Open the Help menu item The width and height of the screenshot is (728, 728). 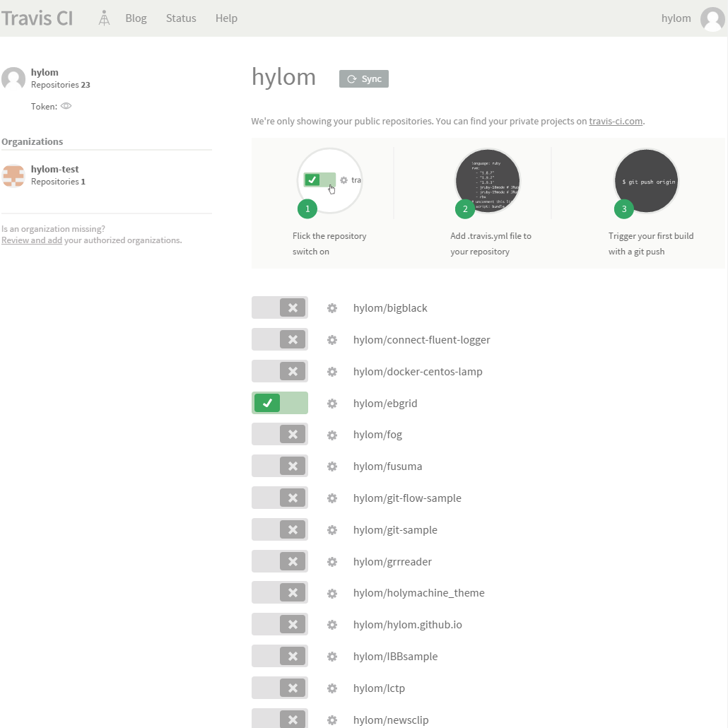(226, 18)
